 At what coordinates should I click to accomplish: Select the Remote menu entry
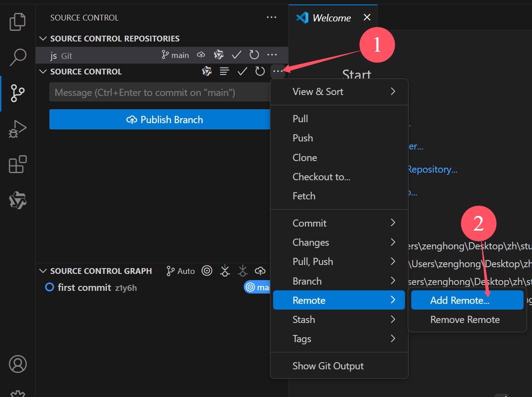pos(339,300)
